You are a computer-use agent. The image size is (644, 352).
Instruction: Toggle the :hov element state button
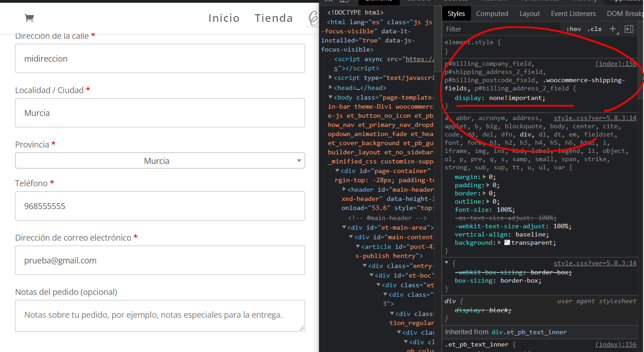[574, 29]
